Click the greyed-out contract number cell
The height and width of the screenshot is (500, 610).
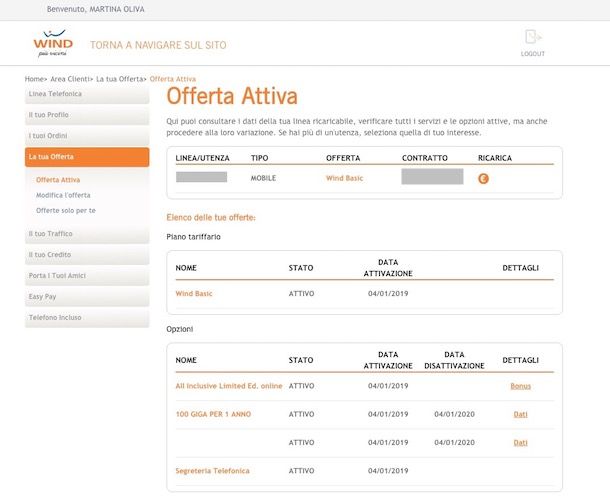point(432,176)
